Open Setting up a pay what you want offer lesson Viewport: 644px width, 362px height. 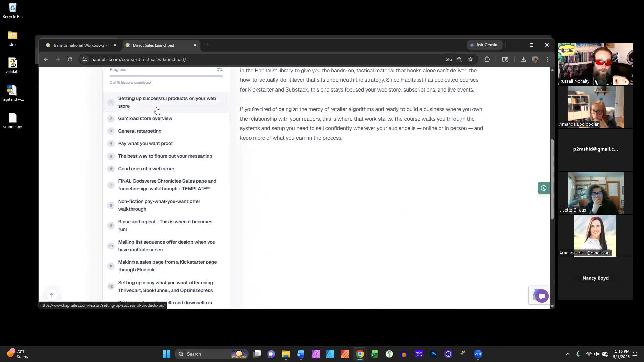[x=167, y=286]
